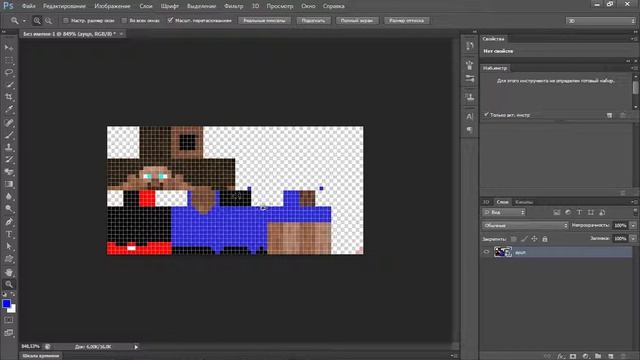Select the Move tool
640x360 pixels.
tap(9, 48)
